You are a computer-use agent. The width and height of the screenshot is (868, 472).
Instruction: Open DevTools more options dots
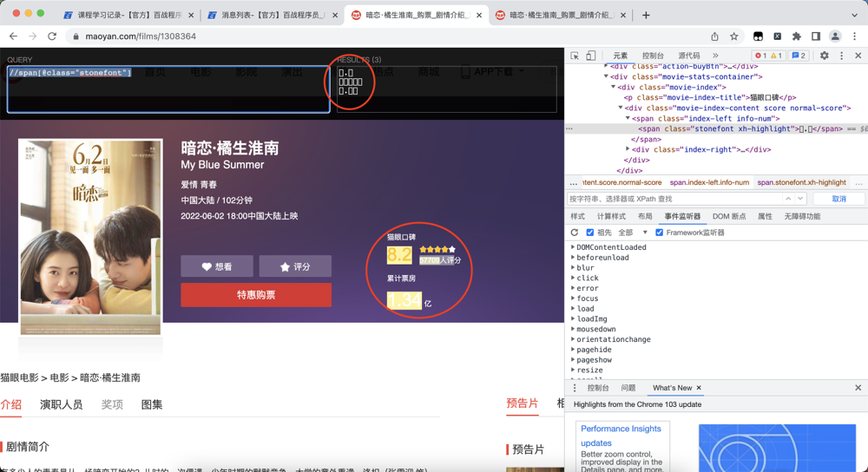click(841, 56)
